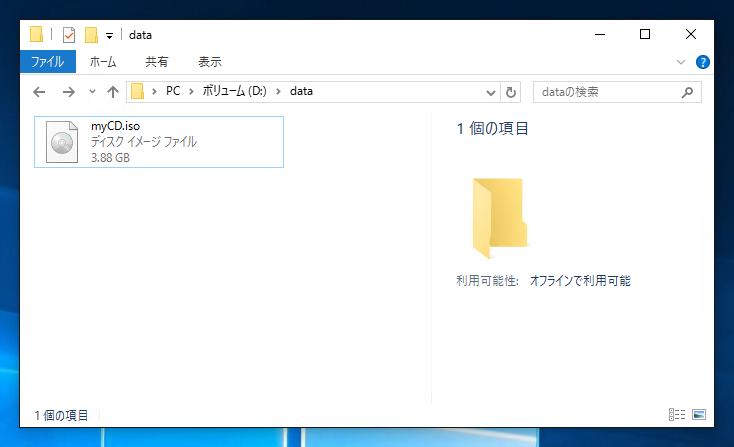Click the 利用可能性: label

pyautogui.click(x=487, y=281)
